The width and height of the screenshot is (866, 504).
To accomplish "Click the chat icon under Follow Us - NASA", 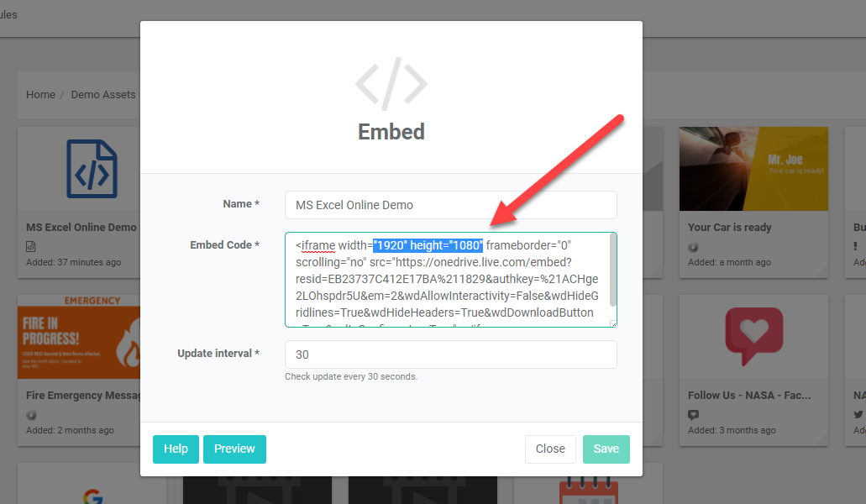I will tap(693, 415).
